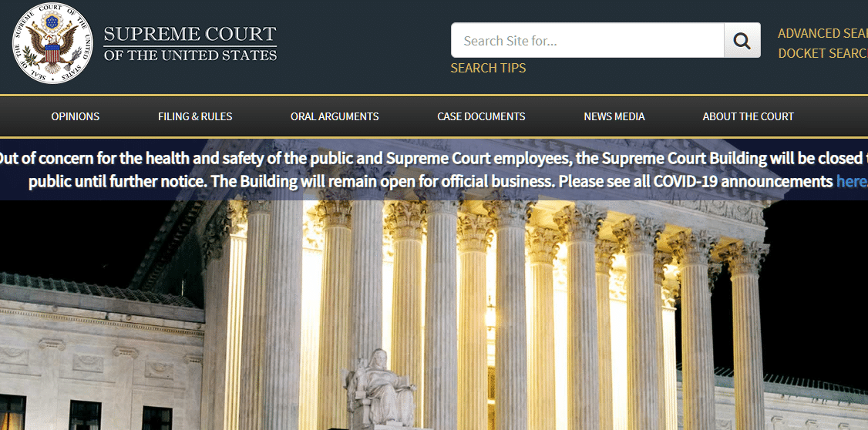Open the Case Documents menu

481,117
